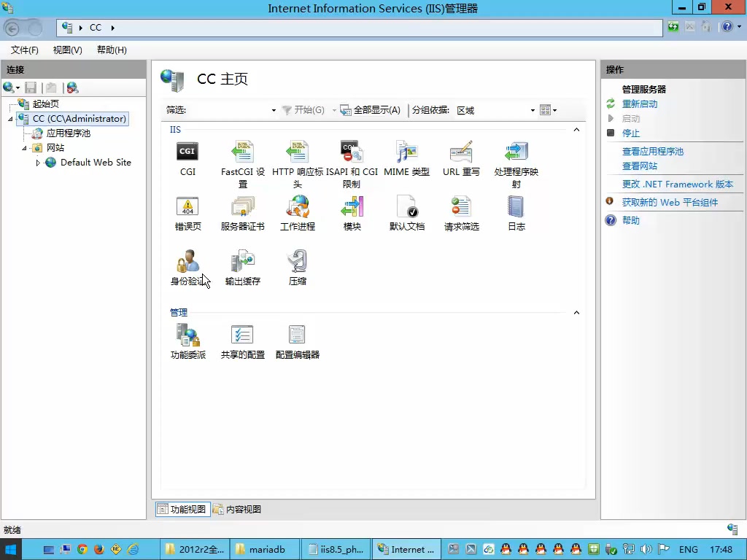Click 获取新的 Web 平台组件 link
The width and height of the screenshot is (747, 560).
[670, 203]
